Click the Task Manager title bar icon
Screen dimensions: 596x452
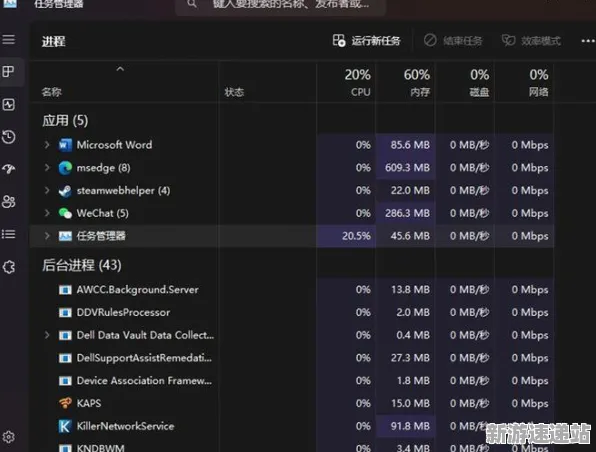[x=10, y=3]
